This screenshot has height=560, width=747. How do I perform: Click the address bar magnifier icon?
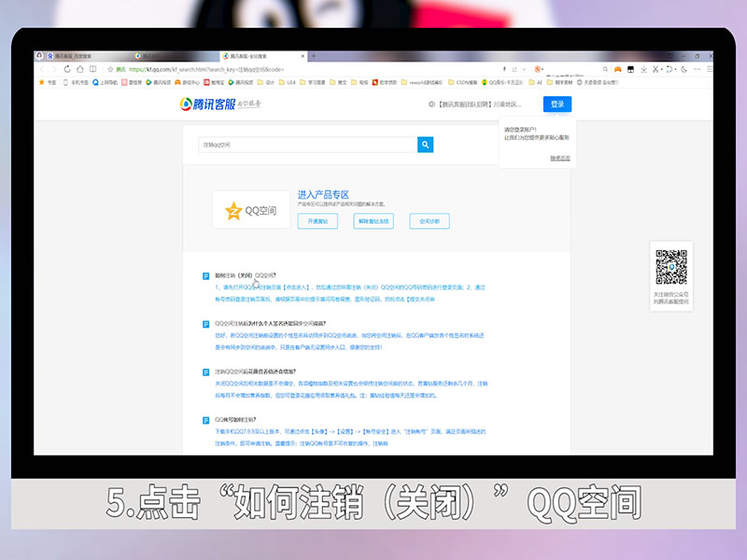pyautogui.click(x=605, y=69)
